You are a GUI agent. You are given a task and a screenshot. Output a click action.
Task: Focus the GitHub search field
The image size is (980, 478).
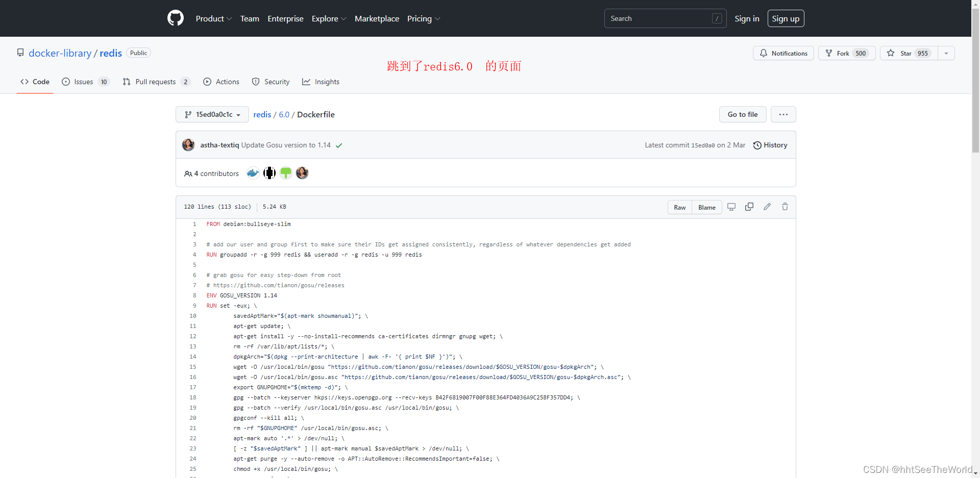657,18
